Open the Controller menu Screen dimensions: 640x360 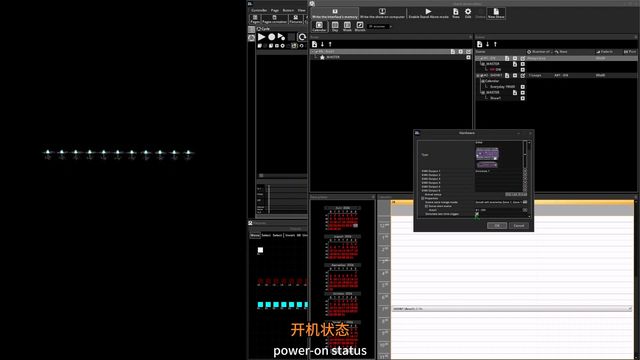(x=259, y=10)
